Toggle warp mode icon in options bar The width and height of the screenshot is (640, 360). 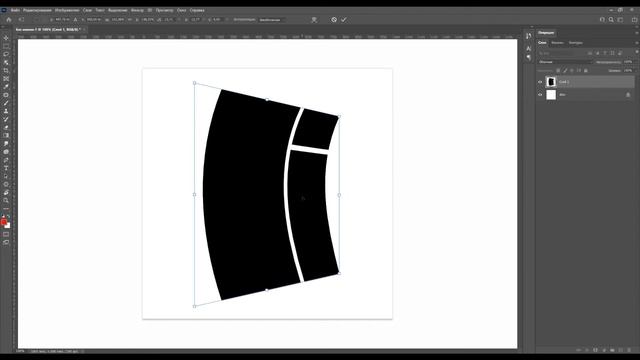pyautogui.click(x=314, y=20)
